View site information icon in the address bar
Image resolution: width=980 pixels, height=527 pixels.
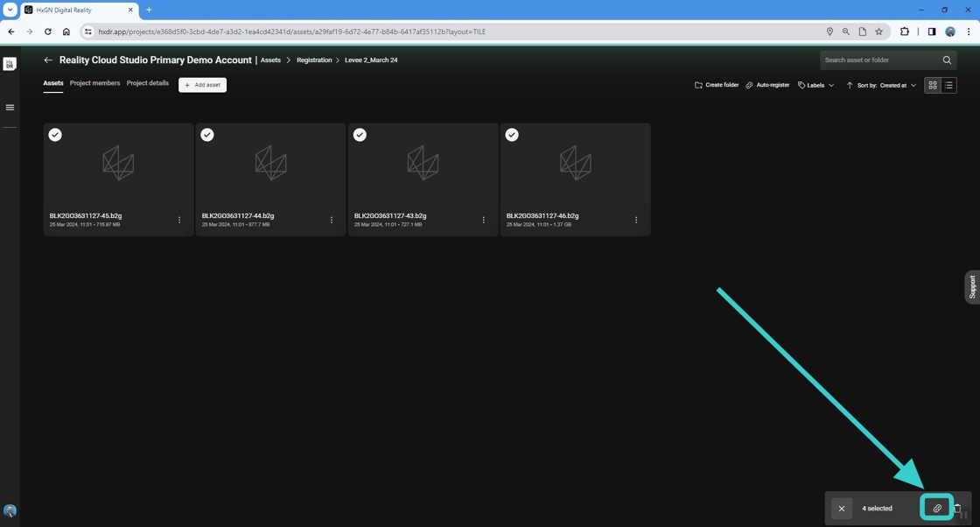point(88,32)
